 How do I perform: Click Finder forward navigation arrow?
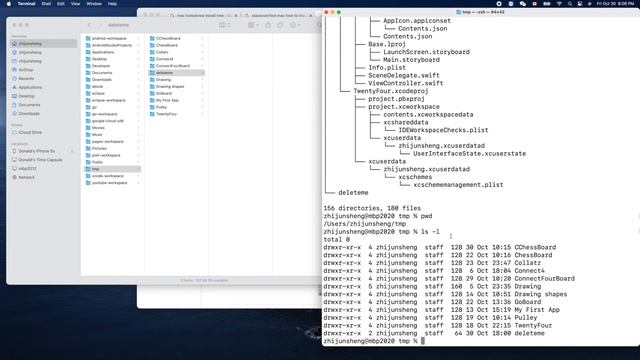point(100,25)
